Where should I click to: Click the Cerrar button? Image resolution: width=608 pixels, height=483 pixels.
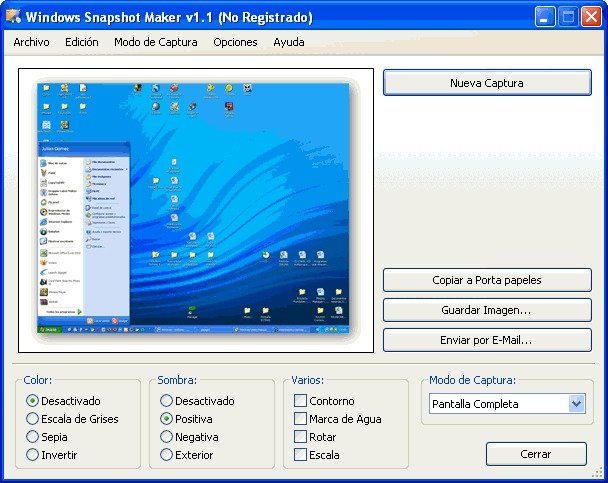[x=536, y=454]
